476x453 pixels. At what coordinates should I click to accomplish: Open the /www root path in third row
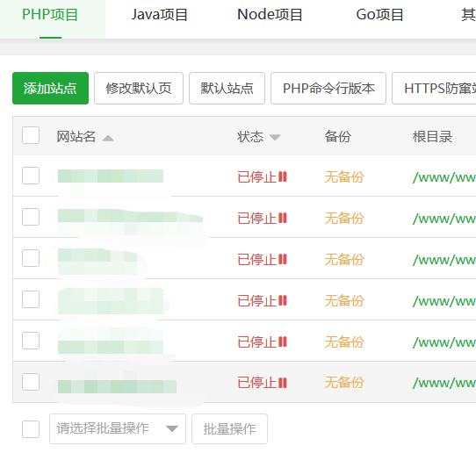[444, 260]
